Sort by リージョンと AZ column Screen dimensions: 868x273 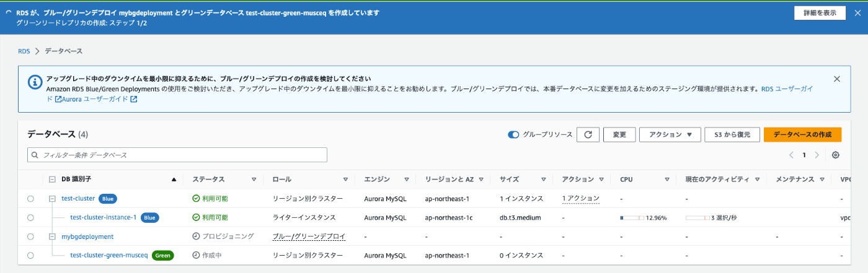481,180
